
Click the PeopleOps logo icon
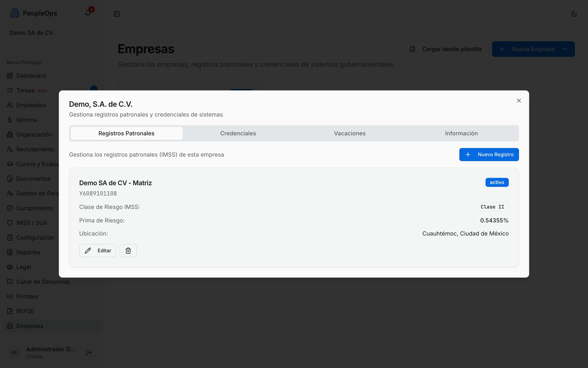[14, 13]
